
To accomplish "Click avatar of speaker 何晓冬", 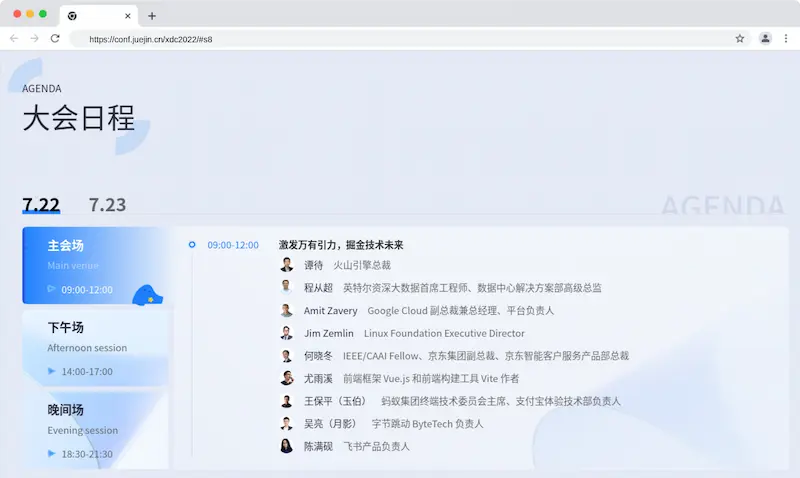I will (287, 356).
